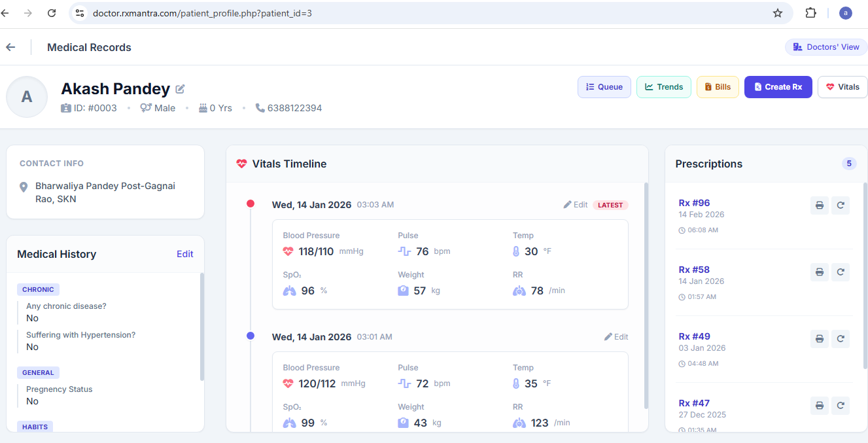Click the Vitals button
This screenshot has height=443, width=868.
point(842,87)
